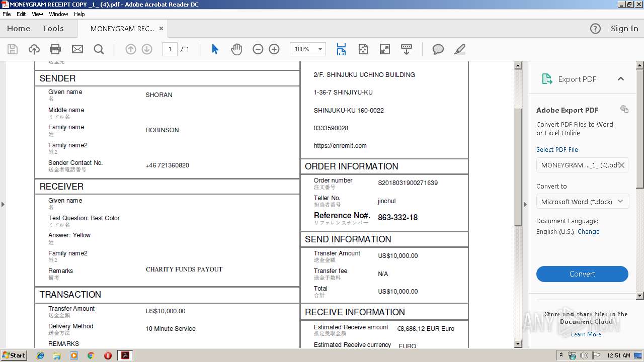The image size is (644, 362).
Task: Expand the left navigation pane arrow
Action: point(3,204)
